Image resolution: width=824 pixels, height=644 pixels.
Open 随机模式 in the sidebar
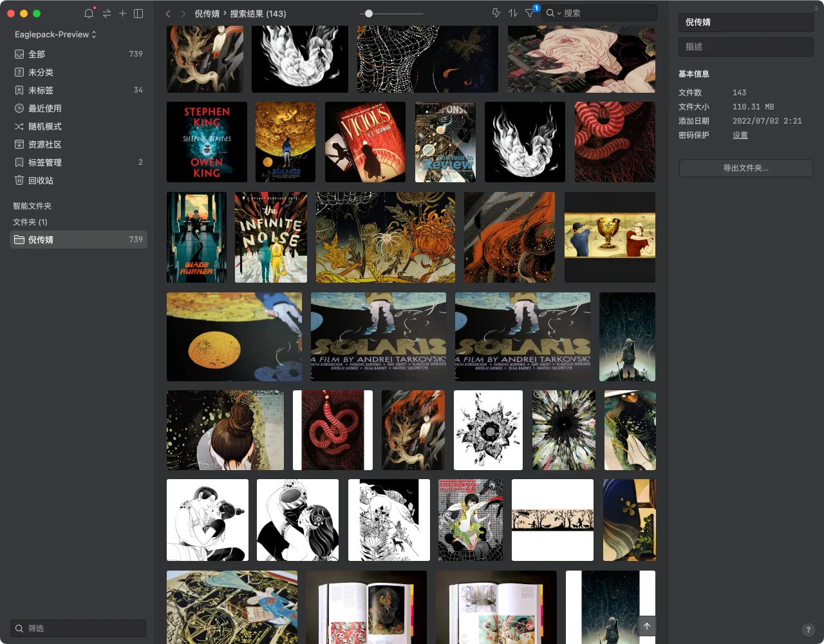79,126
